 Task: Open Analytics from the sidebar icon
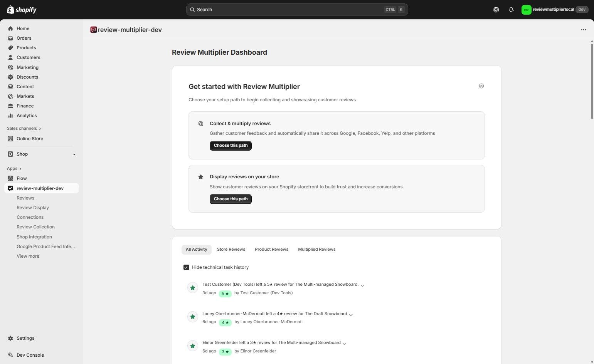coord(10,115)
